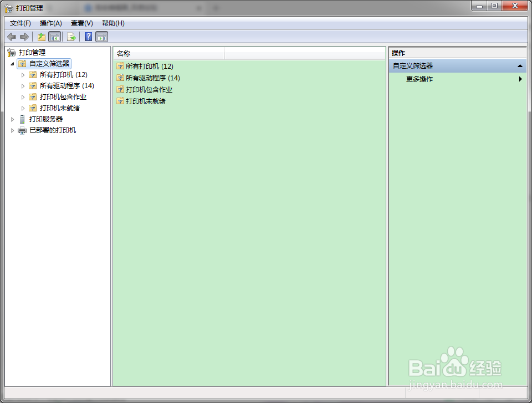The width and height of the screenshot is (532, 403).
Task: Select 打印机未就绪 label in tree
Action: coord(60,108)
